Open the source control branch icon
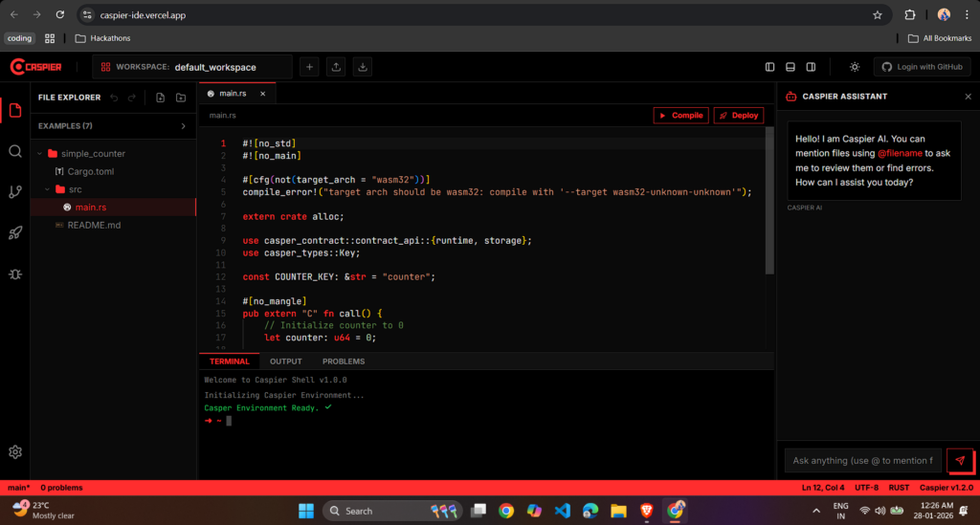Screen dimensions: 980x525 point(15,191)
